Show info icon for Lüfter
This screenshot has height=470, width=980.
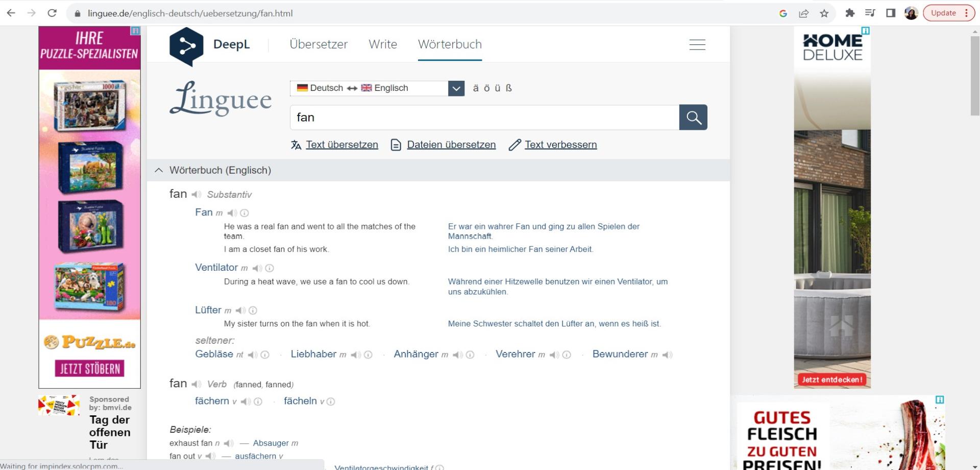[253, 311]
